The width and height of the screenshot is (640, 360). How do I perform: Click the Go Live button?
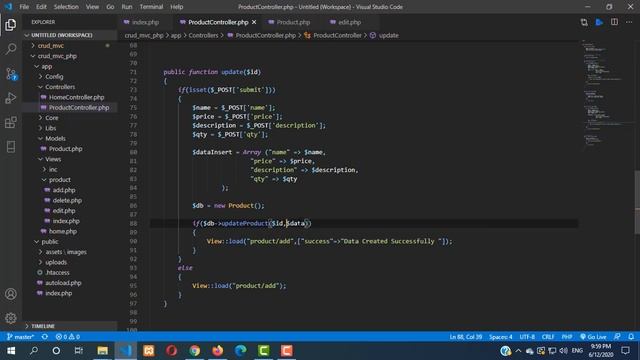click(x=593, y=337)
